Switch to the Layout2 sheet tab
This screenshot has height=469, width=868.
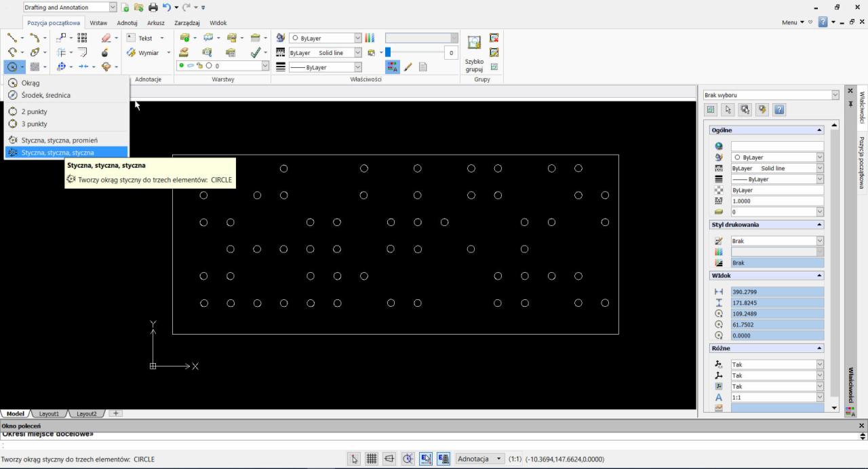[86, 413]
